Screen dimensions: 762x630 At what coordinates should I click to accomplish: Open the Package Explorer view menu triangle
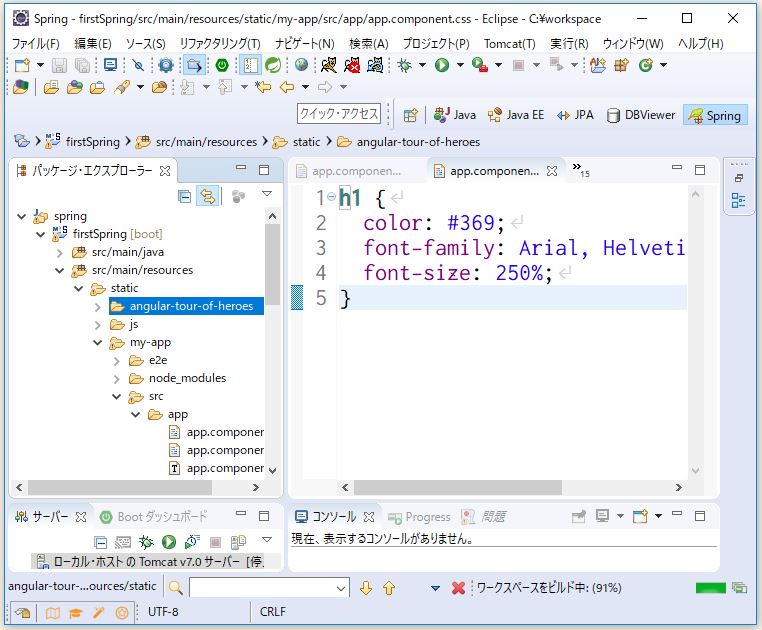point(267,194)
